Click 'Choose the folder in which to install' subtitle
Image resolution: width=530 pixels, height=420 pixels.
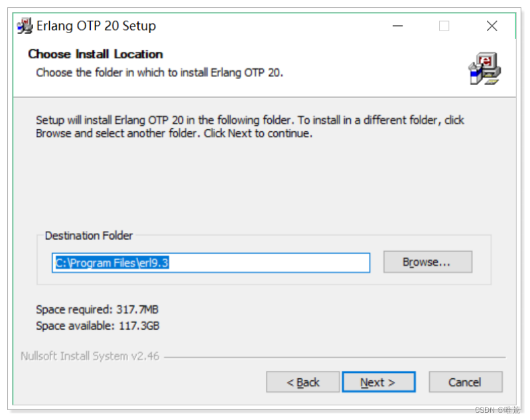(x=160, y=73)
